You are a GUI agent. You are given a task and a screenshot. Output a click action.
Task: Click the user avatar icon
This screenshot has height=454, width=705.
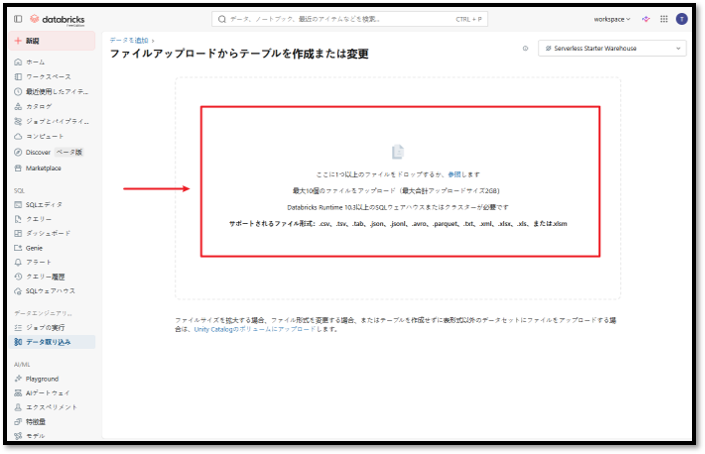click(x=682, y=19)
